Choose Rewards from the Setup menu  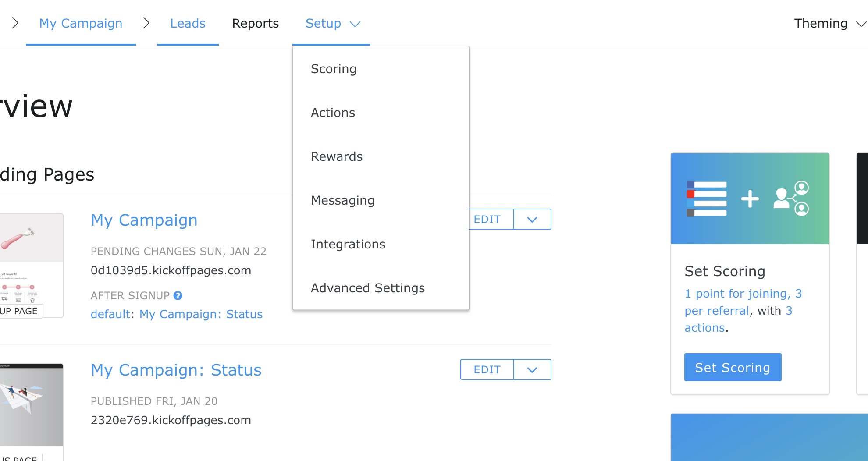click(x=336, y=156)
